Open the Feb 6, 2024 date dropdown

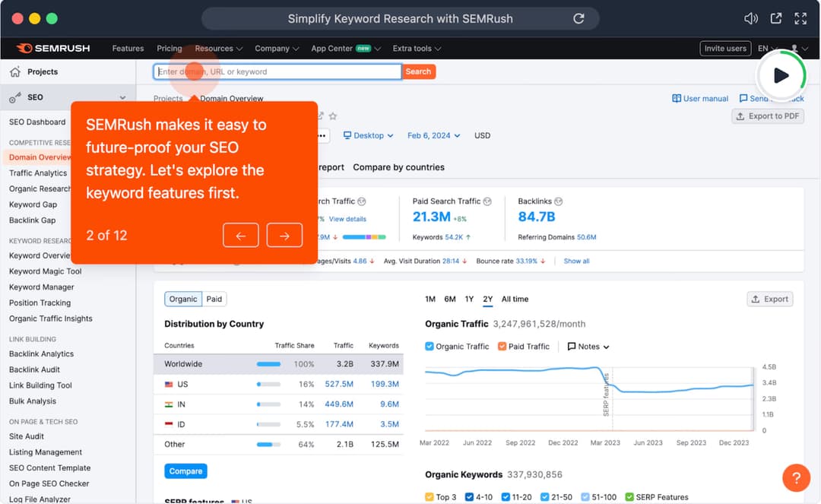[x=433, y=135]
